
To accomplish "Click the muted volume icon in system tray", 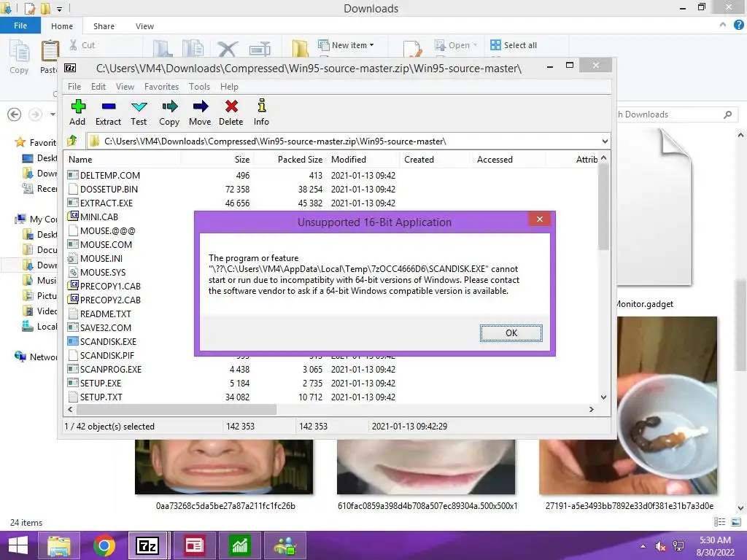I will 661,546.
